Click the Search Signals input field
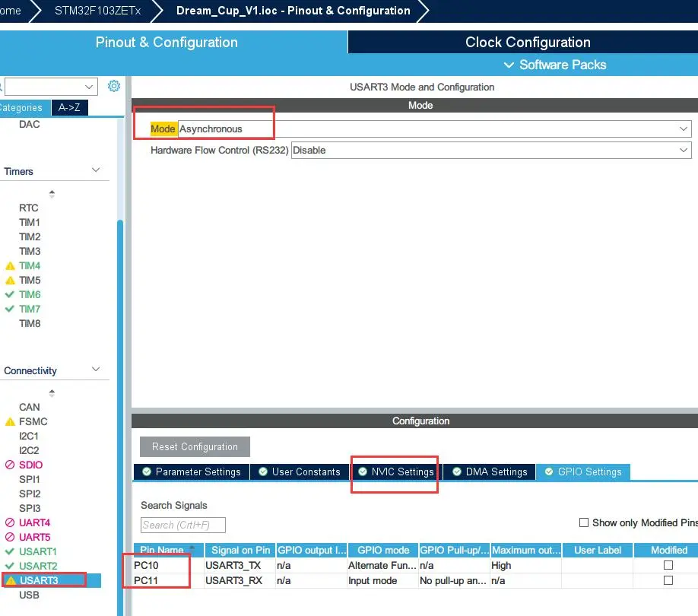 coord(183,526)
